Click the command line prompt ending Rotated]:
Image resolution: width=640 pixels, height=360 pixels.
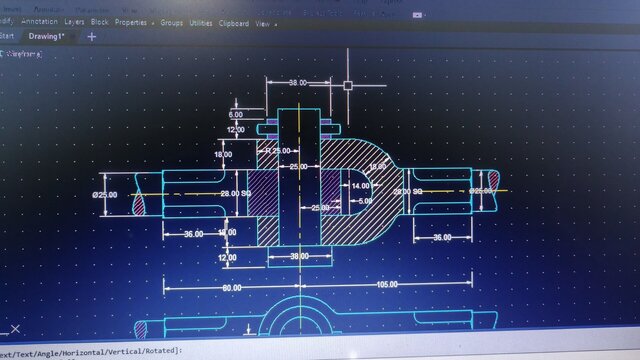91,352
